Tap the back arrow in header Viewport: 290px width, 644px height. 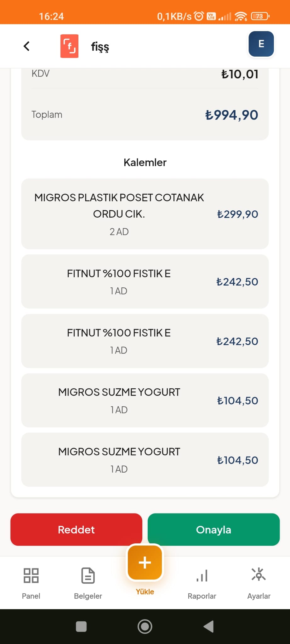point(27,46)
